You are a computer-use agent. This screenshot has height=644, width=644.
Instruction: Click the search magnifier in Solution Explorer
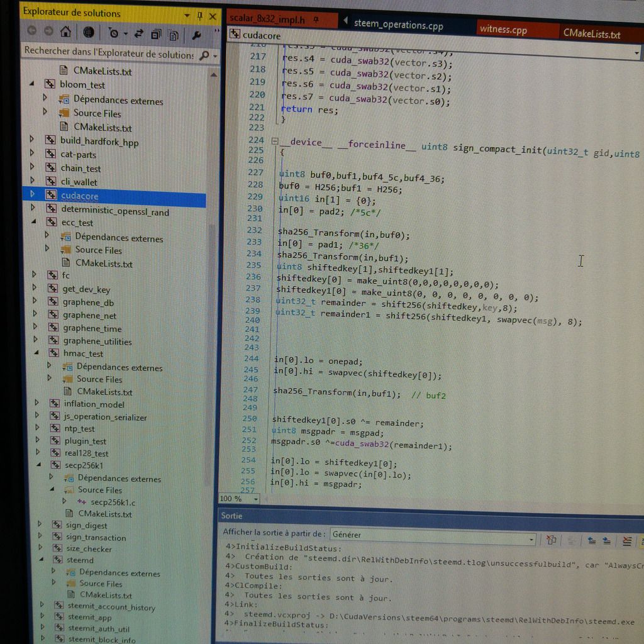tap(204, 55)
